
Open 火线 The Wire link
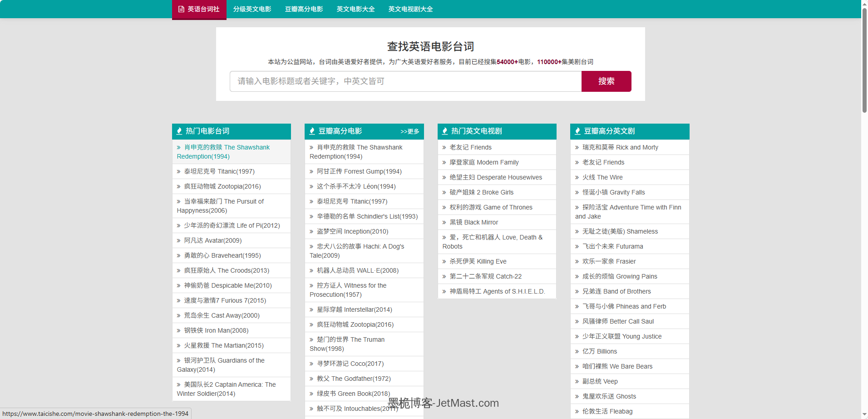602,177
